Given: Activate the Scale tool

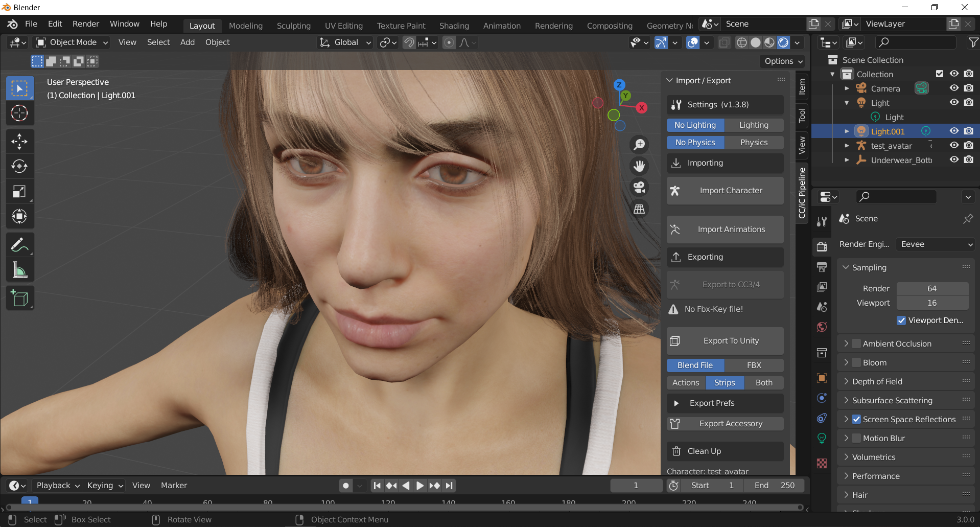Looking at the screenshot, I should [19, 192].
